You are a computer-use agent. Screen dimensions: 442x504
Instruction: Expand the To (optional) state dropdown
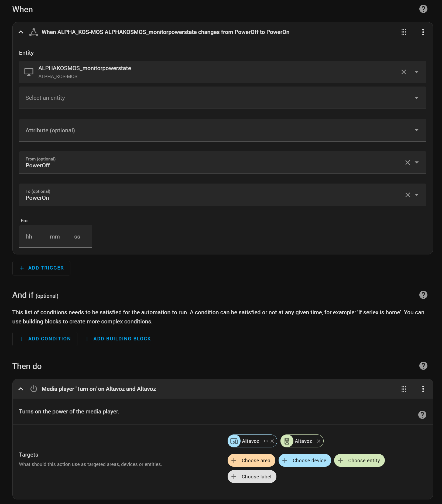(416, 195)
